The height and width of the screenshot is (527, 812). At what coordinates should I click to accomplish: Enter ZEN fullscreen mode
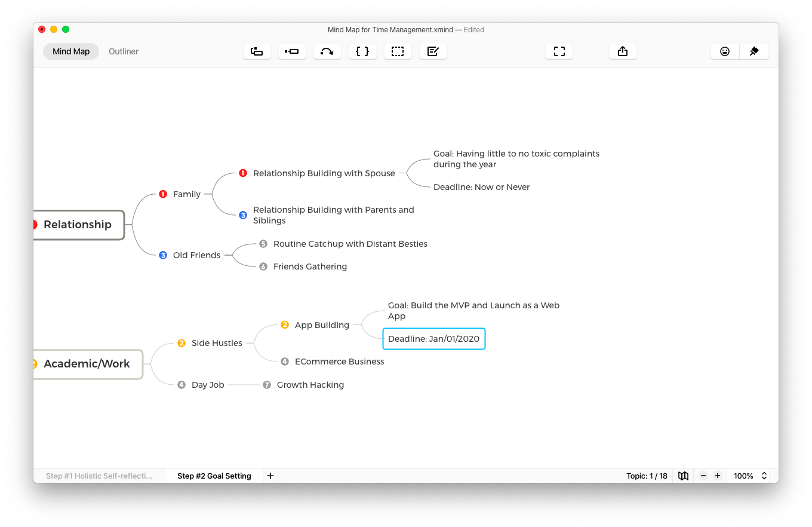pos(559,51)
